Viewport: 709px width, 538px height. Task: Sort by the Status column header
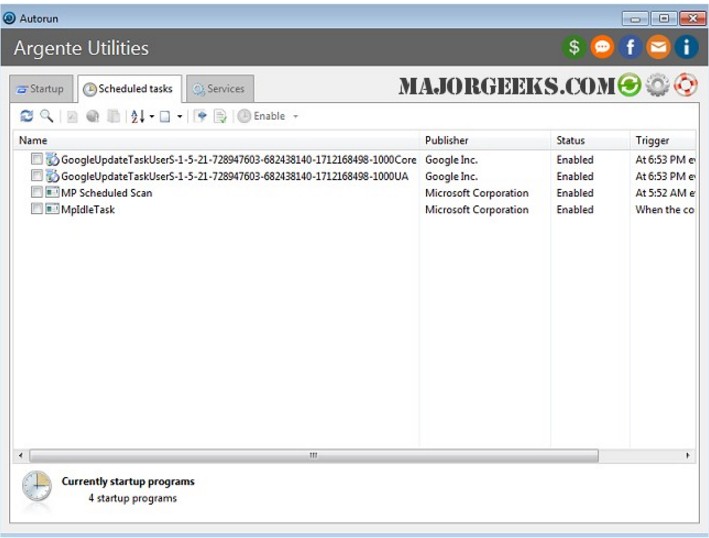[x=590, y=141]
